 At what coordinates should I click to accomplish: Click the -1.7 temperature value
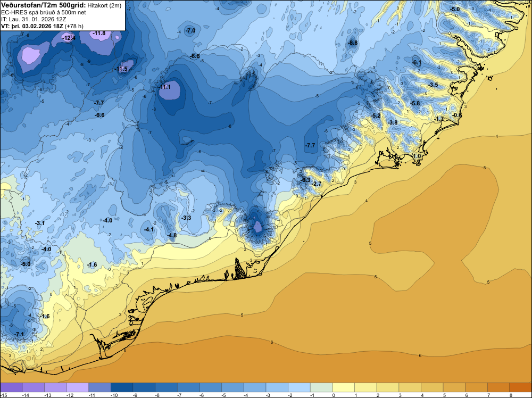pyautogui.click(x=439, y=119)
